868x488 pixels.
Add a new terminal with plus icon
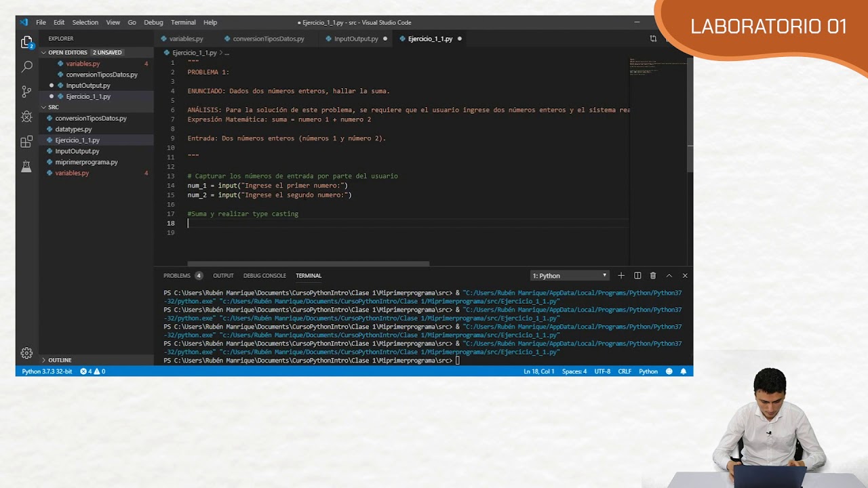pyautogui.click(x=621, y=276)
